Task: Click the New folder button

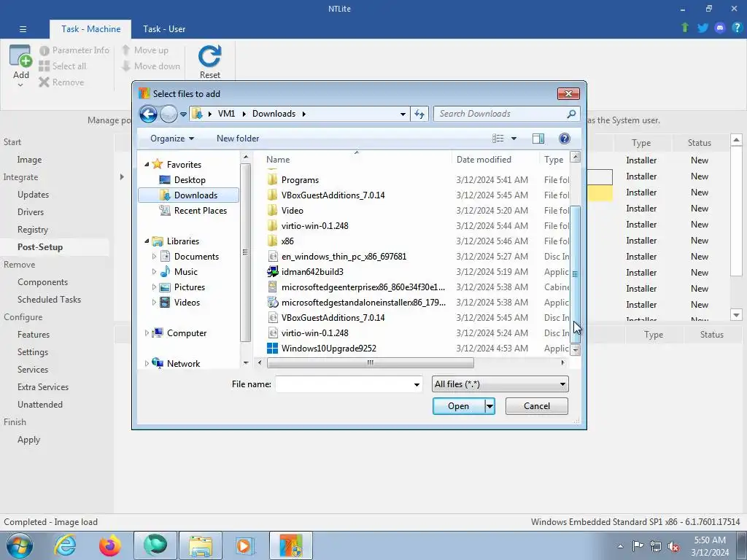Action: (238, 139)
